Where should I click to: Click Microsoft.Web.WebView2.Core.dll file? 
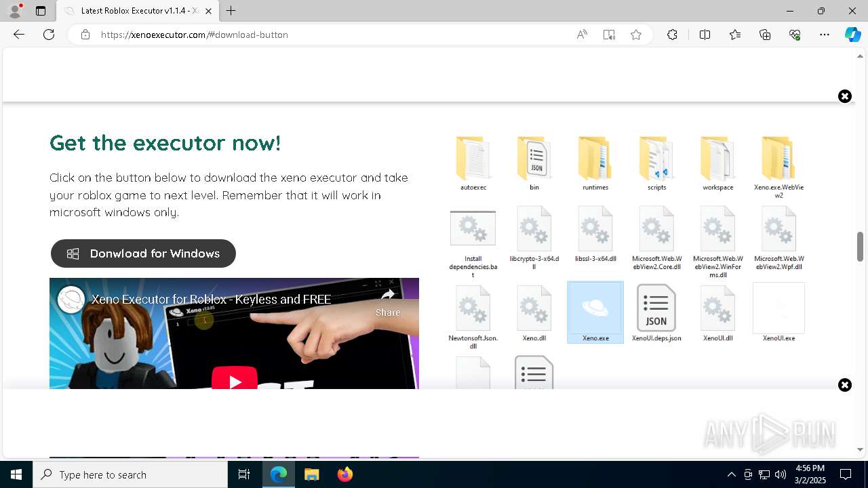point(656,239)
